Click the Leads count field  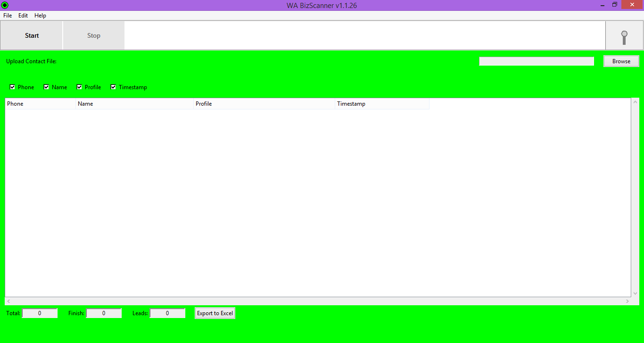[167, 313]
